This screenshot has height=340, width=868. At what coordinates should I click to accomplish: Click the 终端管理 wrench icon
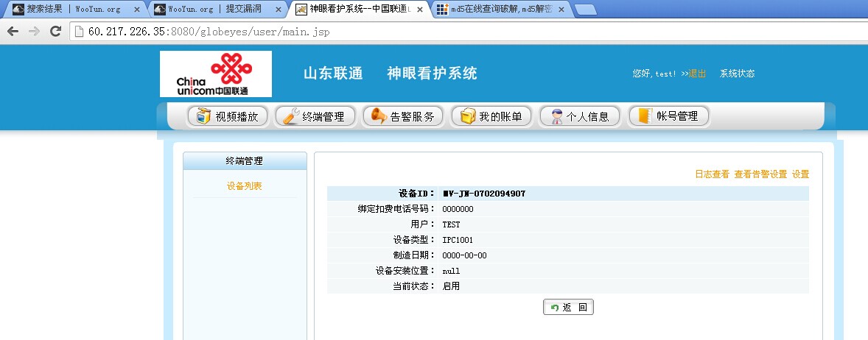click(290, 116)
